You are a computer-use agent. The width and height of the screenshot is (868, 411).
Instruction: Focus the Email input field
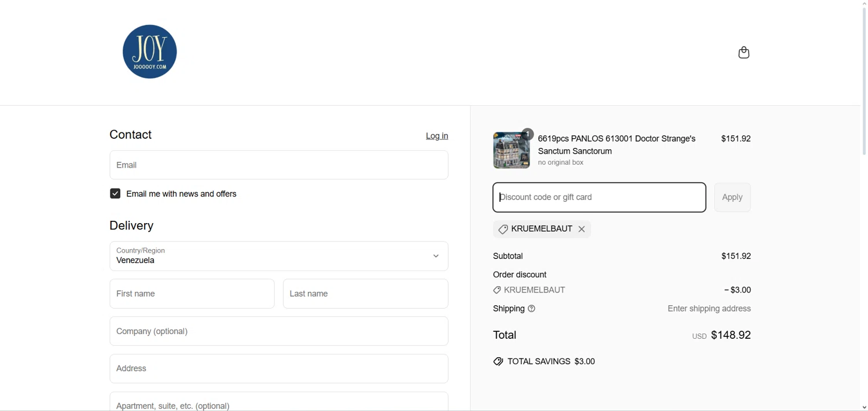[279, 165]
